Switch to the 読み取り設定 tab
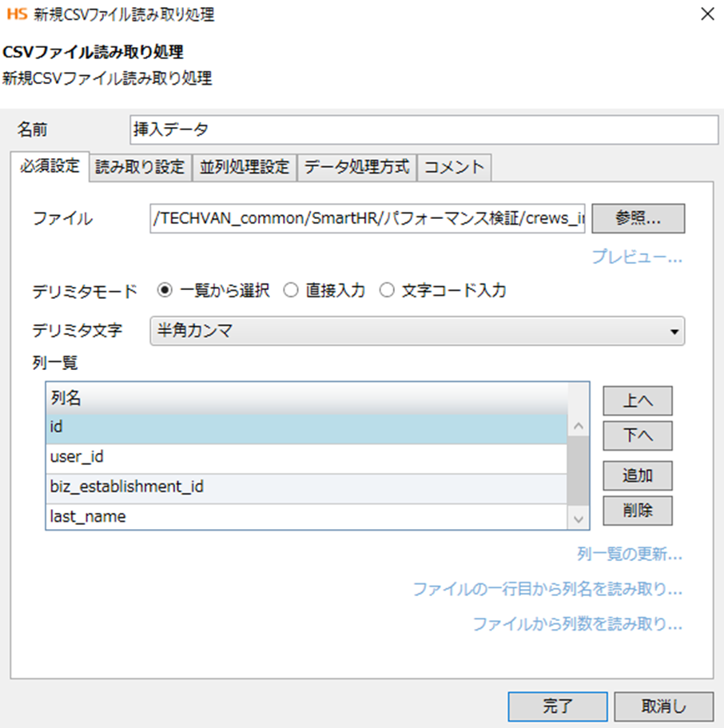This screenshot has width=724, height=728. tap(140, 167)
